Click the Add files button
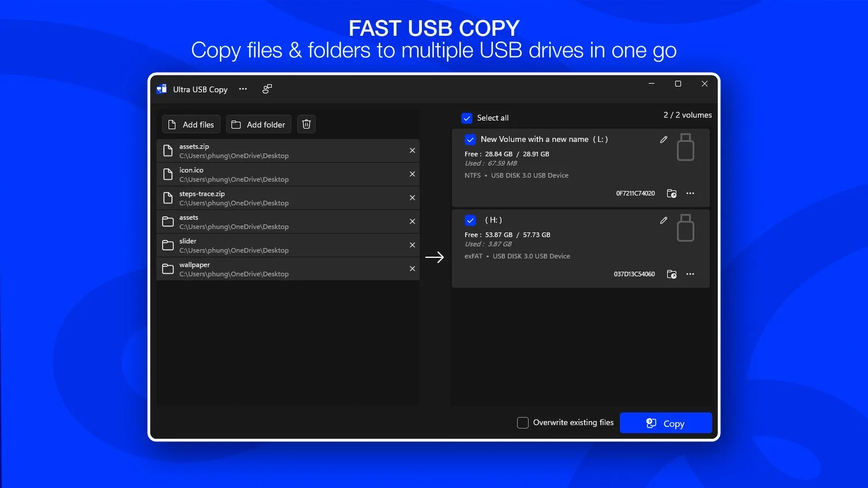 click(191, 124)
